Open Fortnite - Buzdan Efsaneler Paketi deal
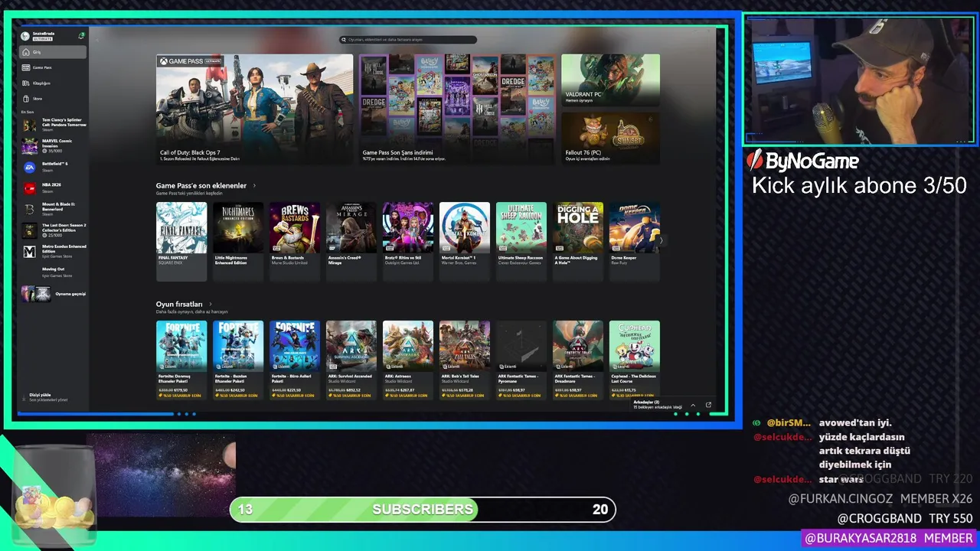980x551 pixels. click(238, 360)
